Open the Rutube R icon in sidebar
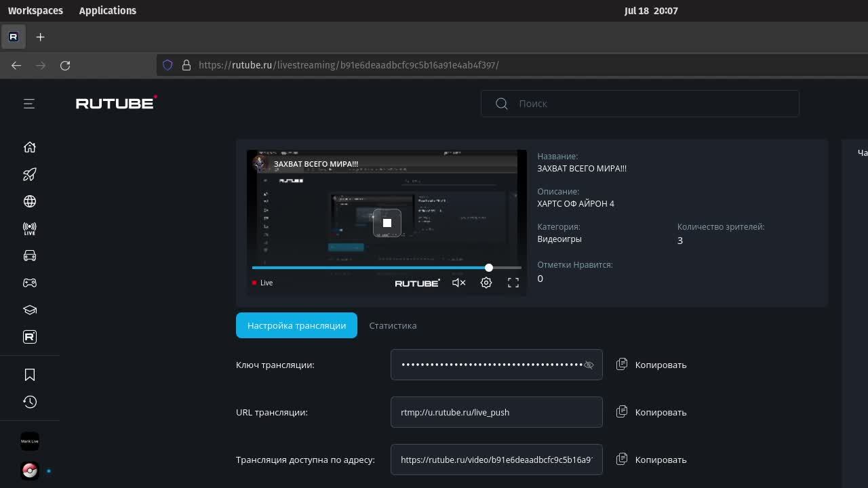This screenshot has width=868, height=488. click(30, 337)
